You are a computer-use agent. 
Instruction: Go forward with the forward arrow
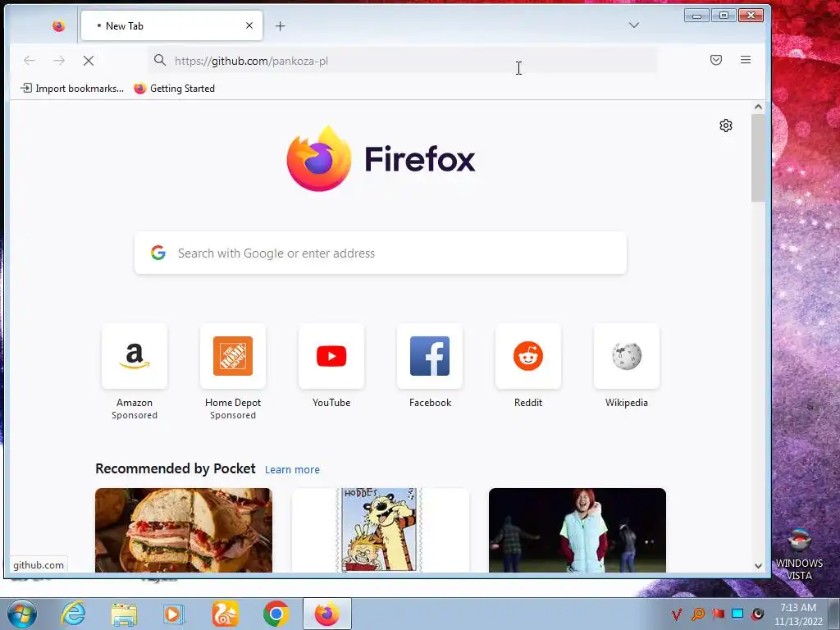coord(59,61)
